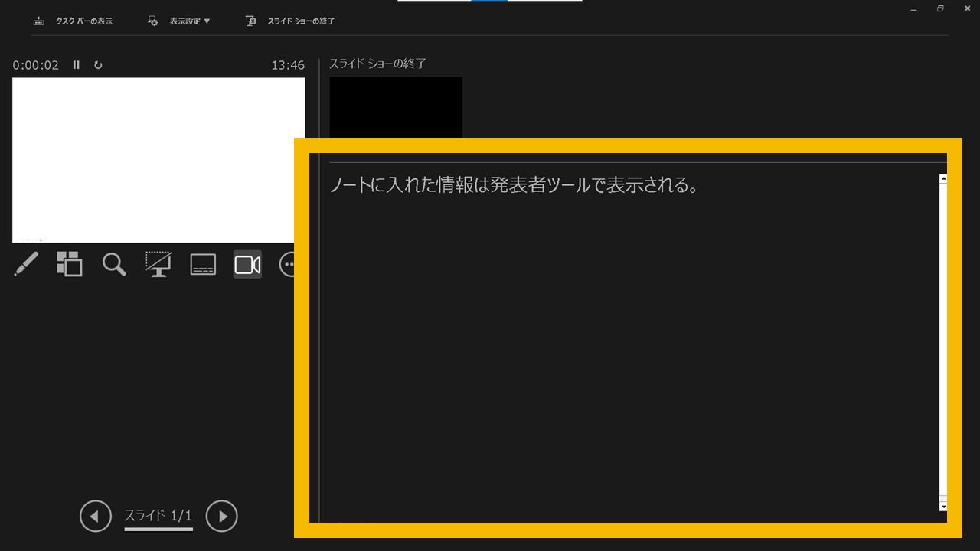Toggle subtitles display
Viewport: 980px width, 551px height.
pyautogui.click(x=202, y=264)
